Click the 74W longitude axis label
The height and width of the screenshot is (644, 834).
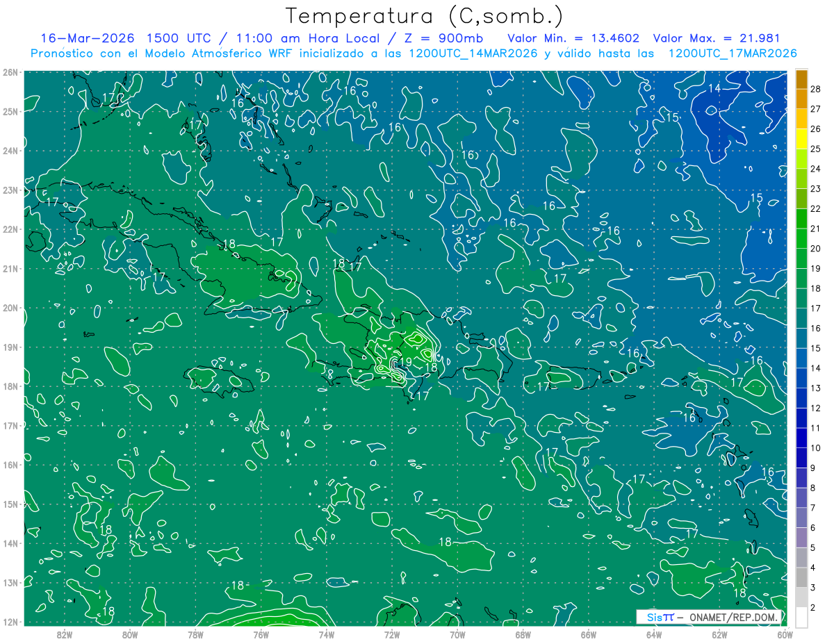327,635
